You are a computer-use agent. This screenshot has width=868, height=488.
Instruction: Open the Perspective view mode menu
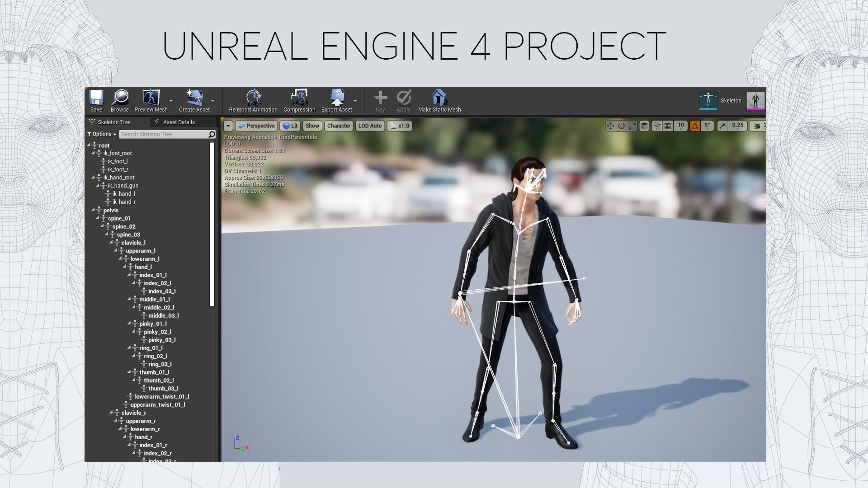(256, 126)
